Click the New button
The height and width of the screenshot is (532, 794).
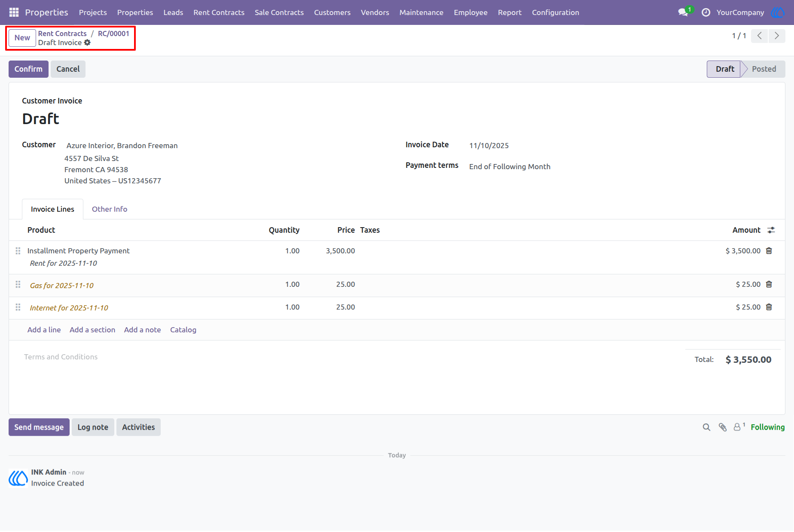point(22,38)
